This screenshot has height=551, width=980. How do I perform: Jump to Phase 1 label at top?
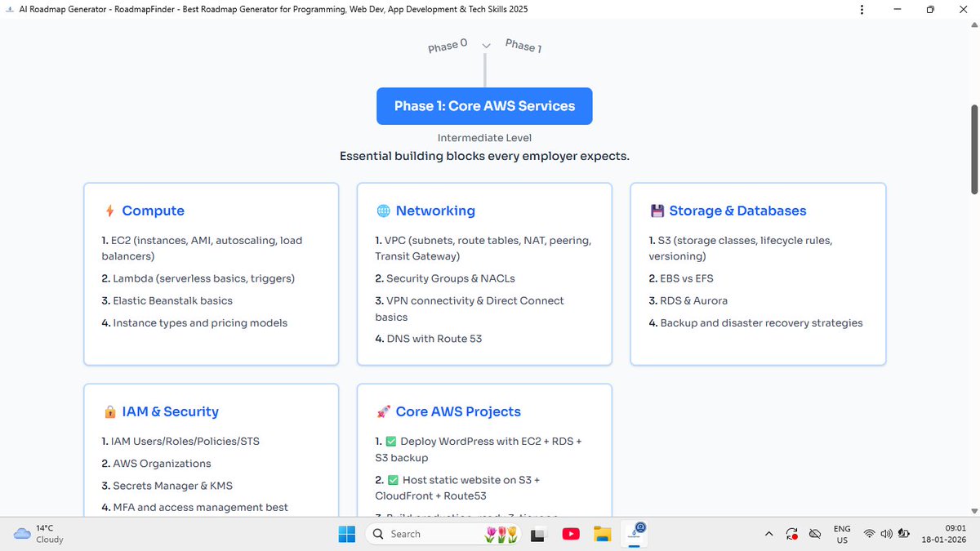click(523, 46)
